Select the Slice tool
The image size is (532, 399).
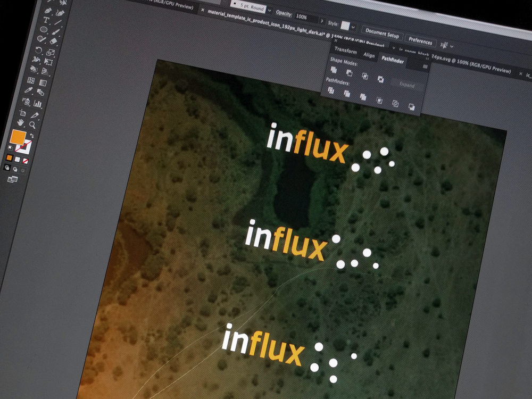tap(35, 115)
